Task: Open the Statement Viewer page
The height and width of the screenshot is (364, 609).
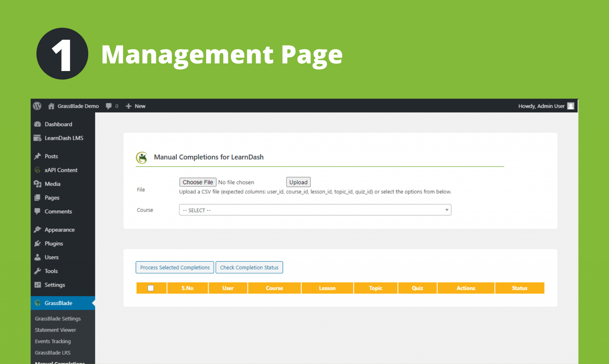Action: click(x=55, y=330)
